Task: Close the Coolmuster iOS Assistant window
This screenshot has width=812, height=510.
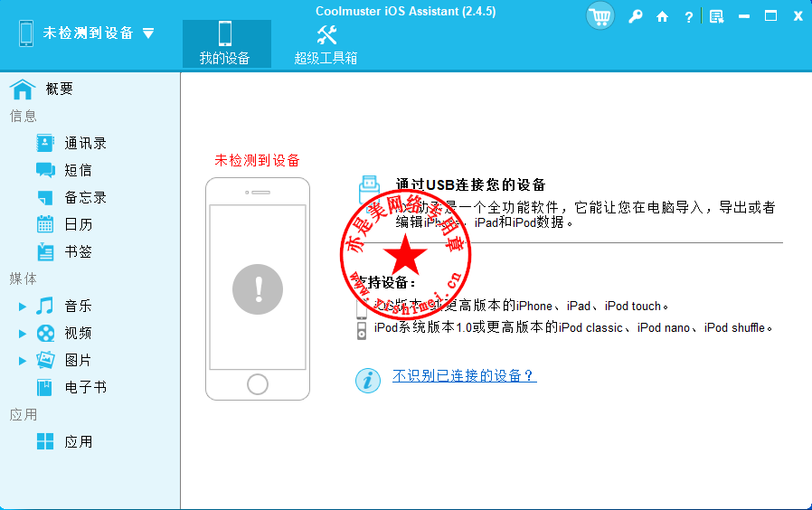Action: point(798,16)
